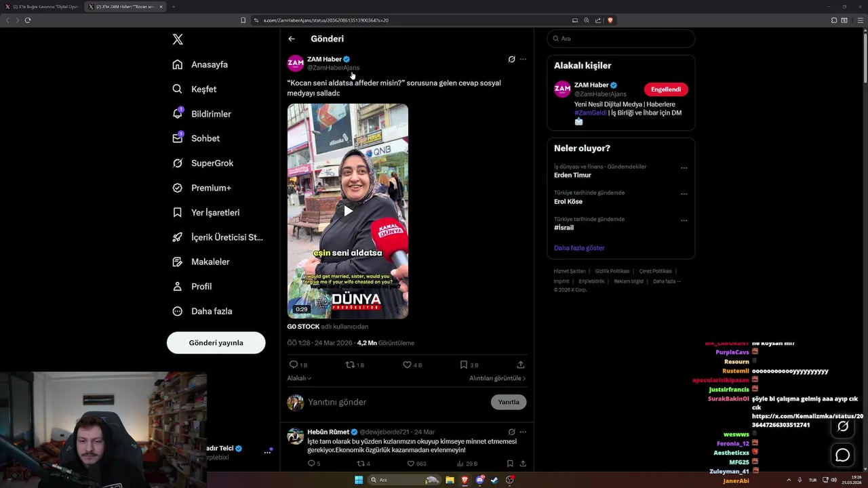Open Premium+ page
Image resolution: width=868 pixels, height=488 pixels.
click(x=201, y=188)
